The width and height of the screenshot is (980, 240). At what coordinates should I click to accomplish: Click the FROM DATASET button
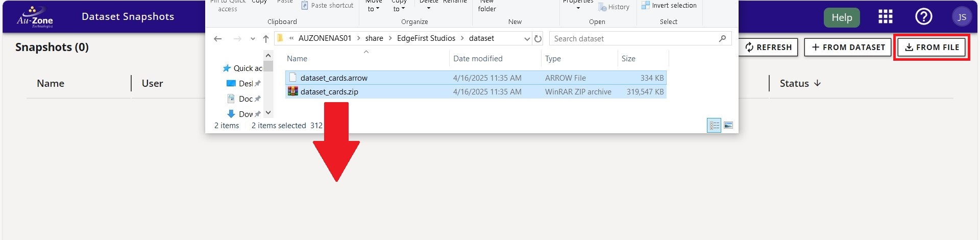tap(848, 47)
